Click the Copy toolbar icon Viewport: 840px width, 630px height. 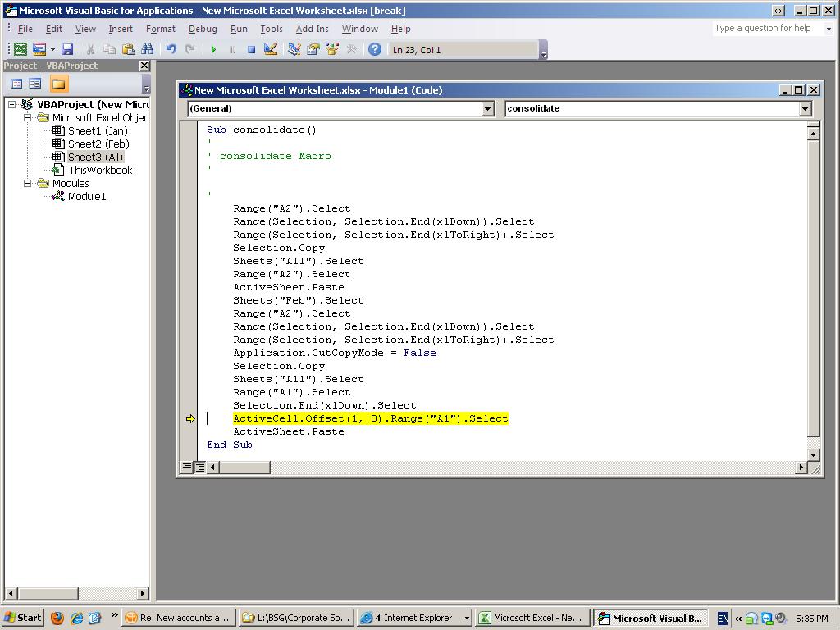109,49
